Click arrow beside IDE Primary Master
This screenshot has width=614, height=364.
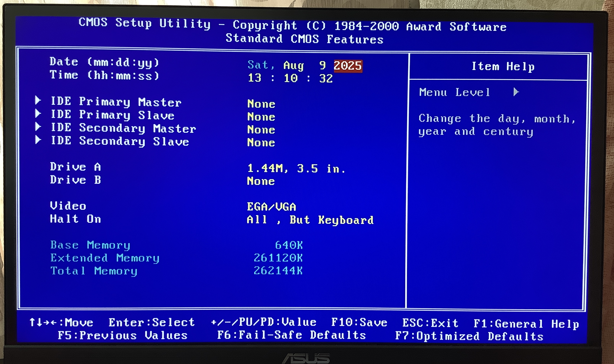coord(38,100)
